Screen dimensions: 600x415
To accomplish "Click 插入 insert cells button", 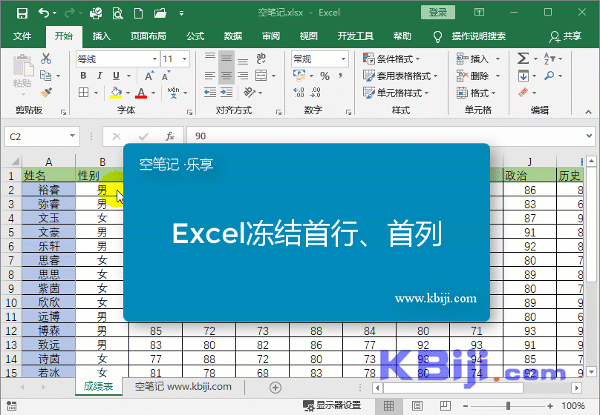I will (x=473, y=59).
